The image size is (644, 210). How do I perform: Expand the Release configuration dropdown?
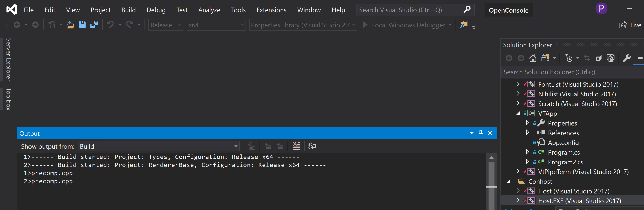click(179, 25)
